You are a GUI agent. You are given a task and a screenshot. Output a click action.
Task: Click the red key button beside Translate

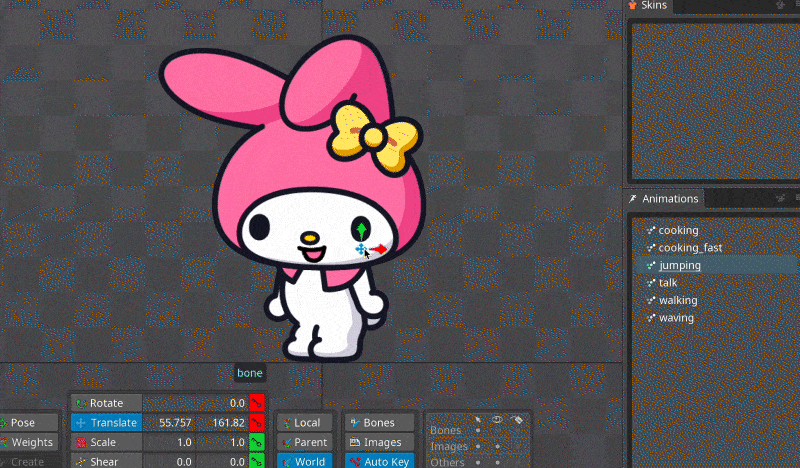tap(257, 423)
